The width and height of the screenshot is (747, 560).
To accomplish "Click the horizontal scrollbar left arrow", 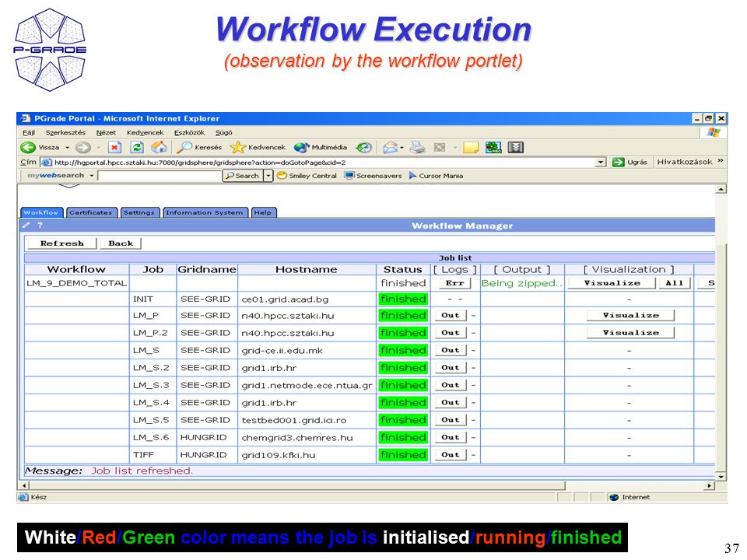I will [24, 485].
